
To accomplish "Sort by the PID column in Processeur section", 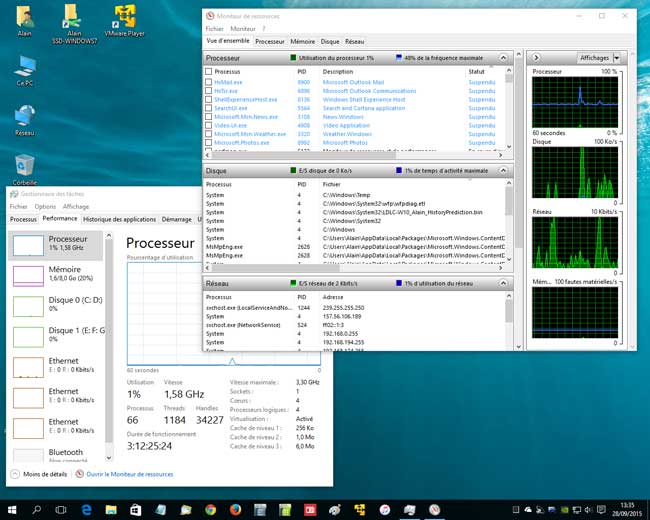I will click(302, 72).
